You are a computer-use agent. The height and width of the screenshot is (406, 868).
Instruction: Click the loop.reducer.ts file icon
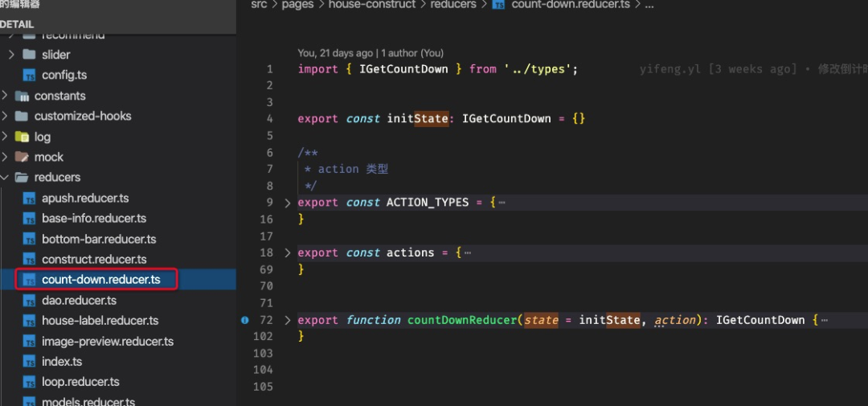30,382
